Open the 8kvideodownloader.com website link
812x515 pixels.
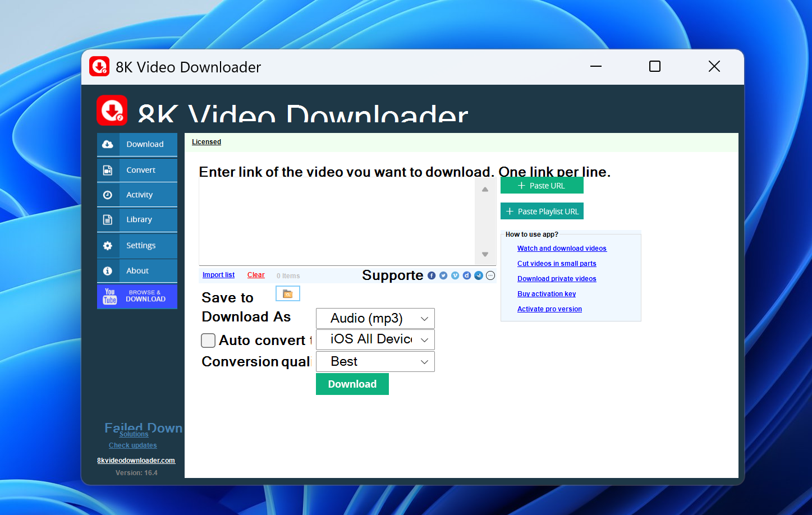(x=136, y=461)
